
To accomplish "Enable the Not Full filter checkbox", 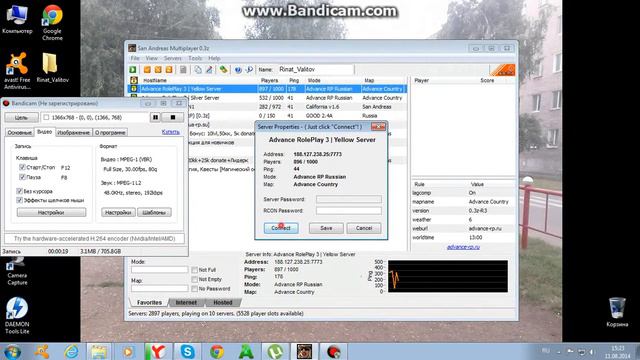I will 195,270.
